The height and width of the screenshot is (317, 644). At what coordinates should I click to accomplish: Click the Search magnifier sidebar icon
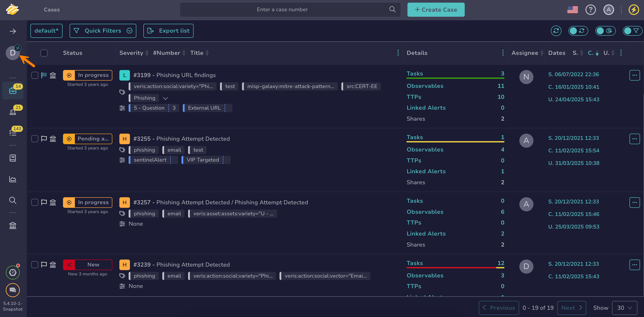[13, 200]
